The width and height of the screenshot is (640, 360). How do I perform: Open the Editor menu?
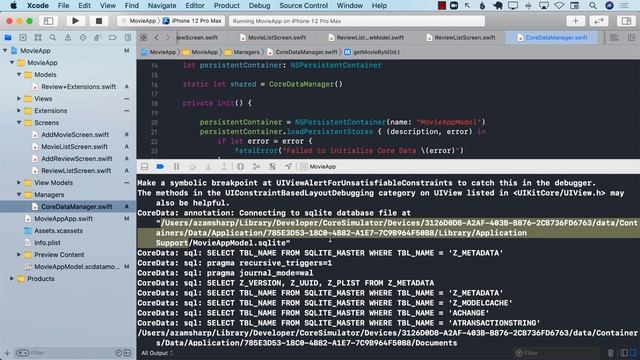pyautogui.click(x=195, y=6)
